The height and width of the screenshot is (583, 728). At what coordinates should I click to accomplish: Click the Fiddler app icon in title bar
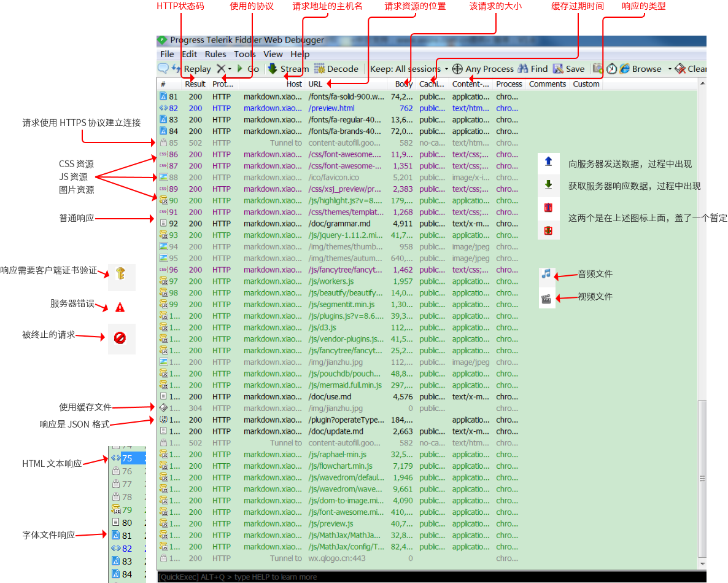(x=162, y=40)
